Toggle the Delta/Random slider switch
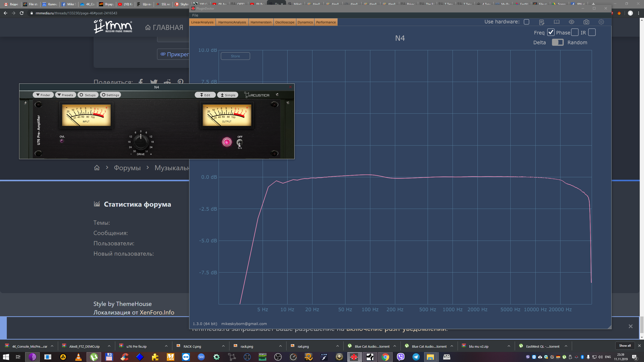 click(557, 42)
